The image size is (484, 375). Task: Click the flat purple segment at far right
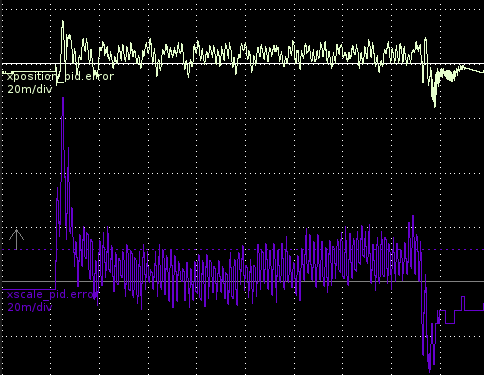click(474, 310)
